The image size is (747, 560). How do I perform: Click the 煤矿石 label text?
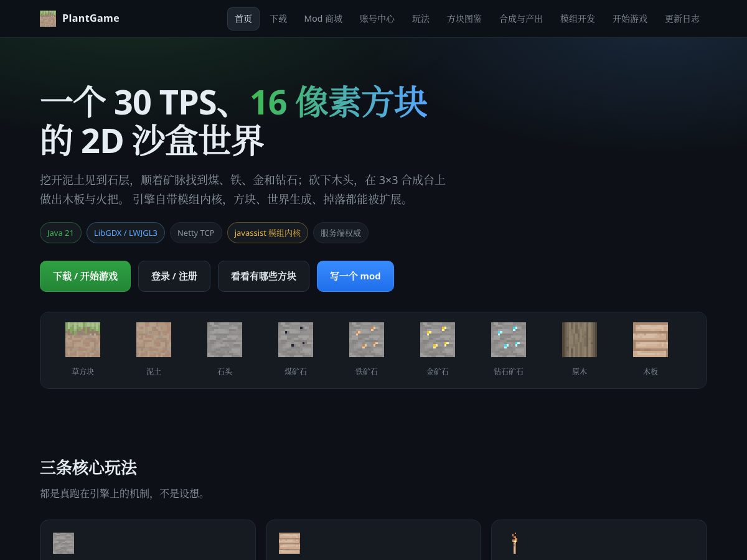coord(296,371)
